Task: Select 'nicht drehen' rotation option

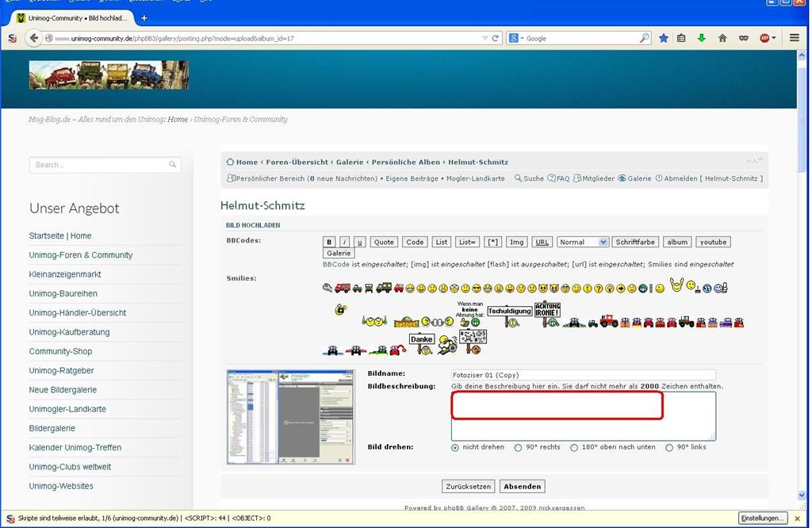Action: pos(455,448)
